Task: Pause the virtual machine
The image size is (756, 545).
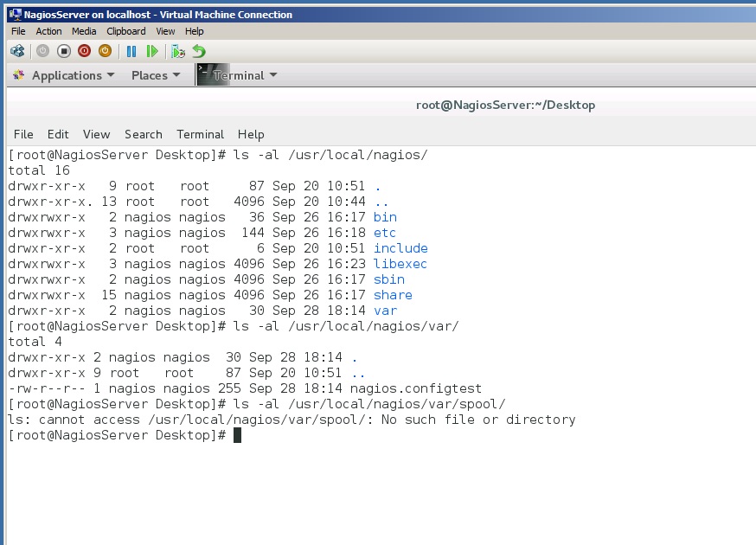Action: coord(131,51)
